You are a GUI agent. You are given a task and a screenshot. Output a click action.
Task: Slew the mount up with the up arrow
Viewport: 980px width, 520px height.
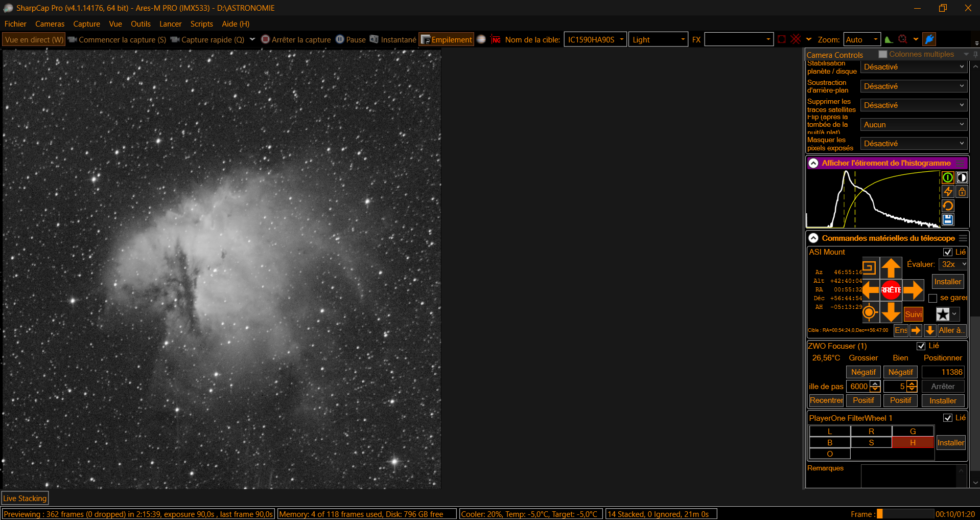(x=891, y=268)
